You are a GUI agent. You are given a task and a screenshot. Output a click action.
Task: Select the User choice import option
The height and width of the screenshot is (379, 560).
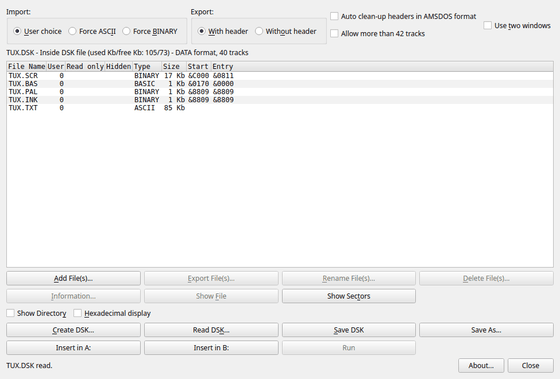(x=38, y=31)
